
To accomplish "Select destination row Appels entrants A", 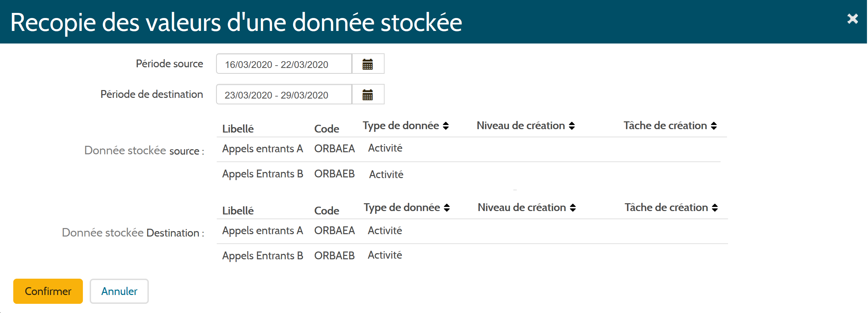I will click(262, 231).
